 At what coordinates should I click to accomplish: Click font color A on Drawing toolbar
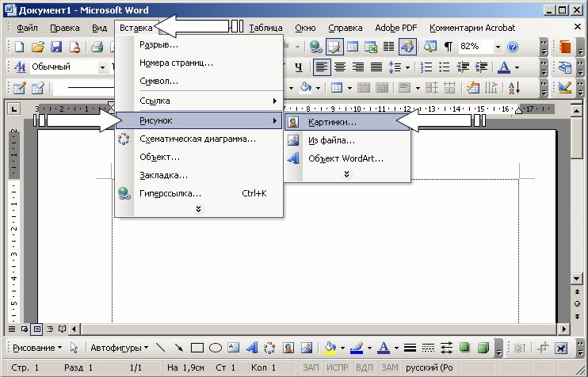point(384,348)
